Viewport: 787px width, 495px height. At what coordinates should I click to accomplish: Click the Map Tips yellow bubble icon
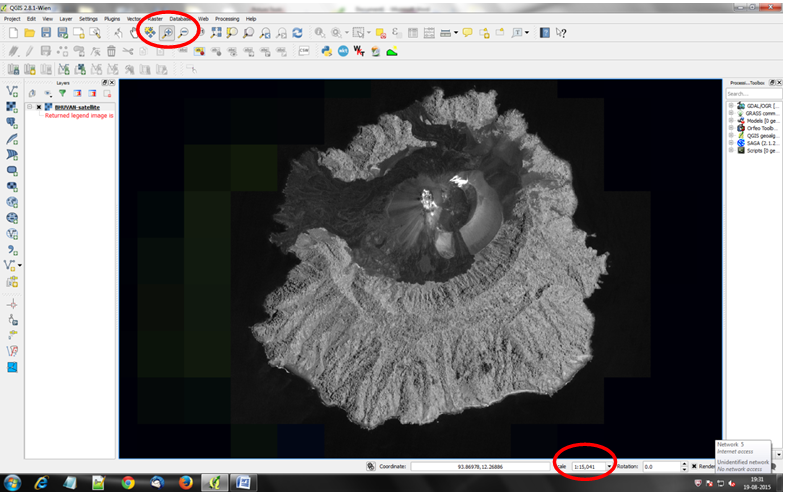467,33
